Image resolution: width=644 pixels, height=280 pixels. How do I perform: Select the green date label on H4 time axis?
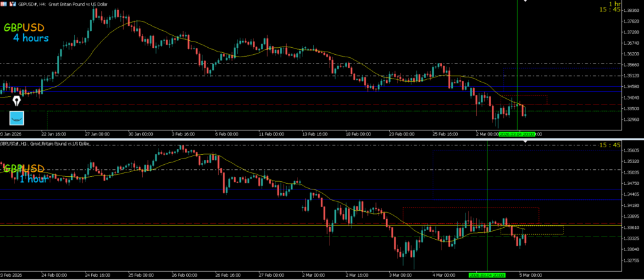tap(516, 135)
